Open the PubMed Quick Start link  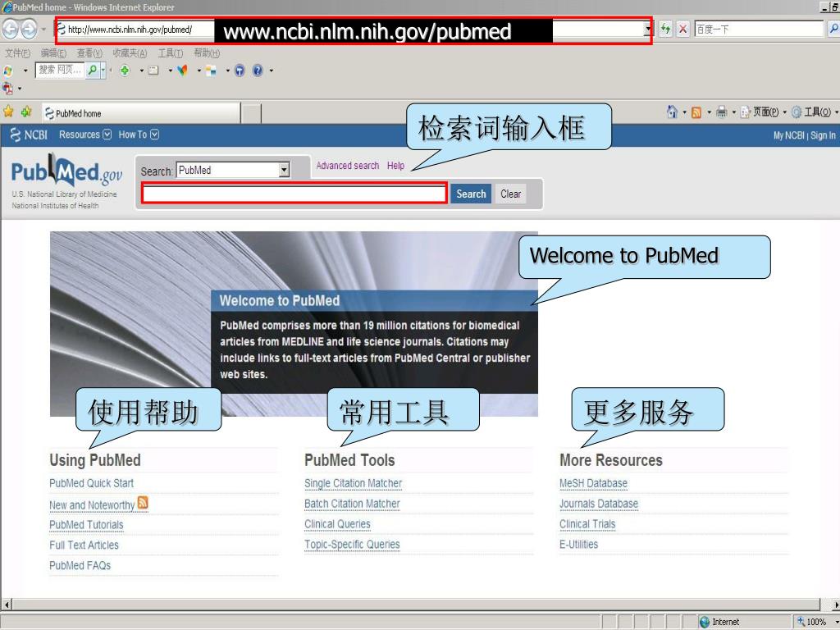coord(92,483)
